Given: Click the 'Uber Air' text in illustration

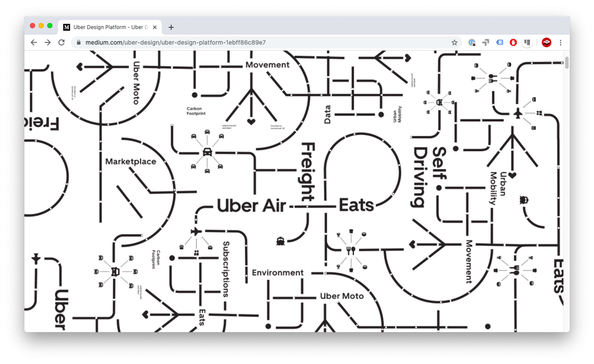Looking at the screenshot, I should (251, 206).
